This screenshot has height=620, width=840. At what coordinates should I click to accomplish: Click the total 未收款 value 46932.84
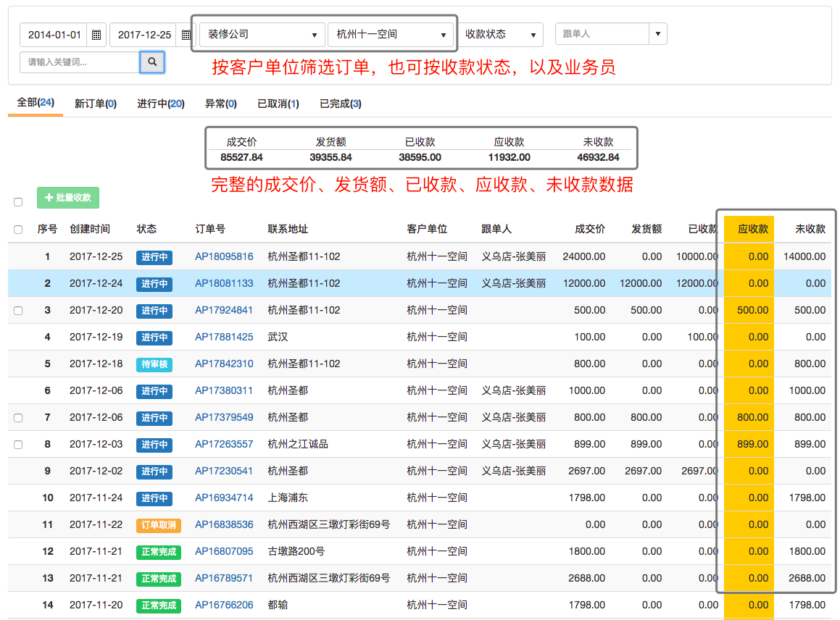(x=598, y=157)
